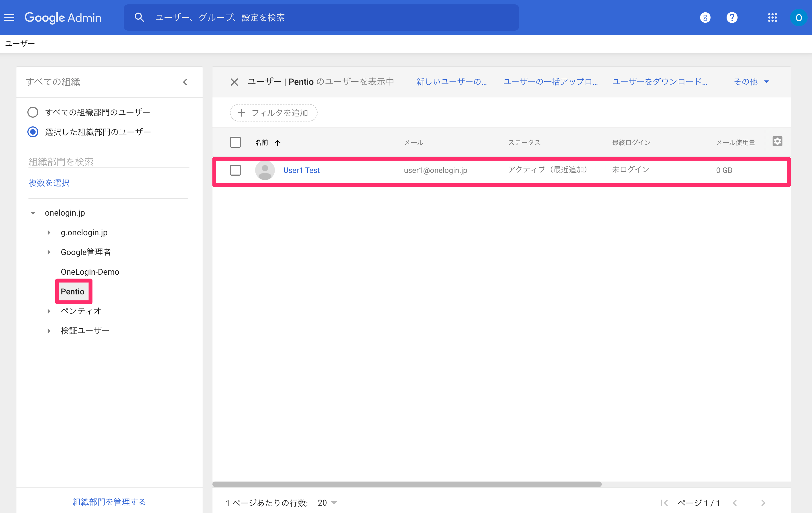Collapse the organization panel with chevron

[x=185, y=82]
